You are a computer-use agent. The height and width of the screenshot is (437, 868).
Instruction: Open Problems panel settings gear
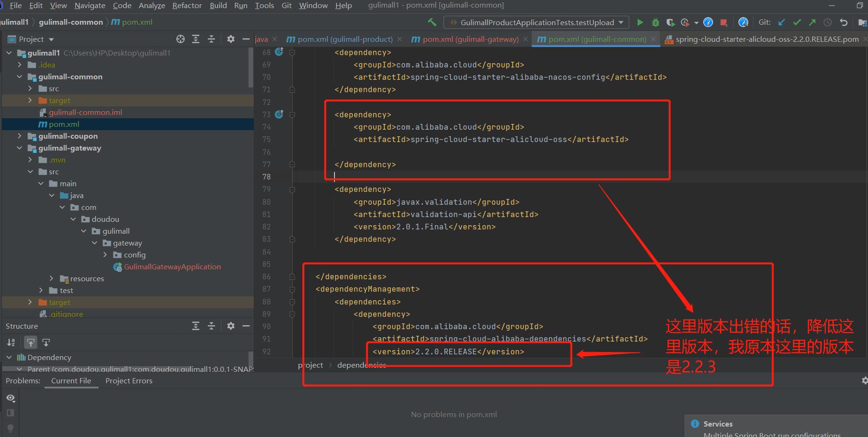864,380
